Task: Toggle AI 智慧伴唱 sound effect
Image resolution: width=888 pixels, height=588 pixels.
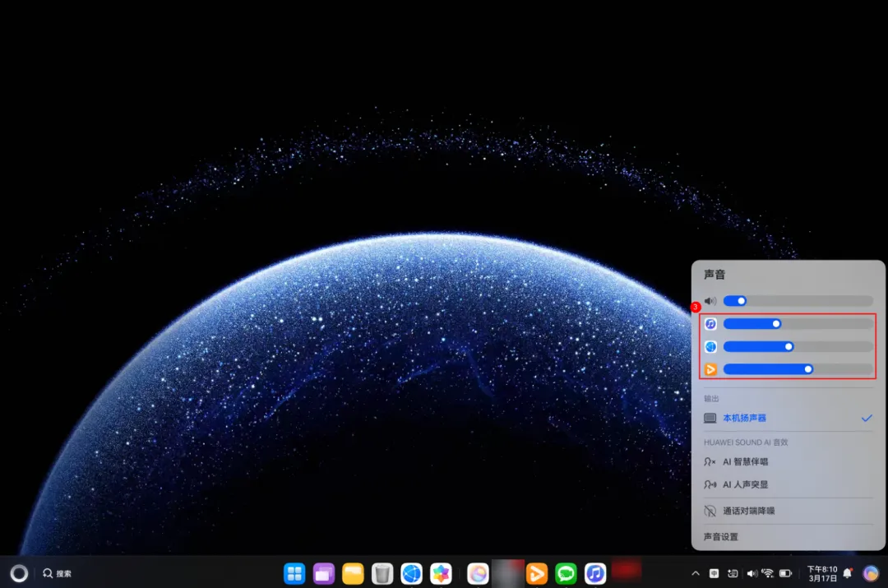Action: click(x=745, y=462)
